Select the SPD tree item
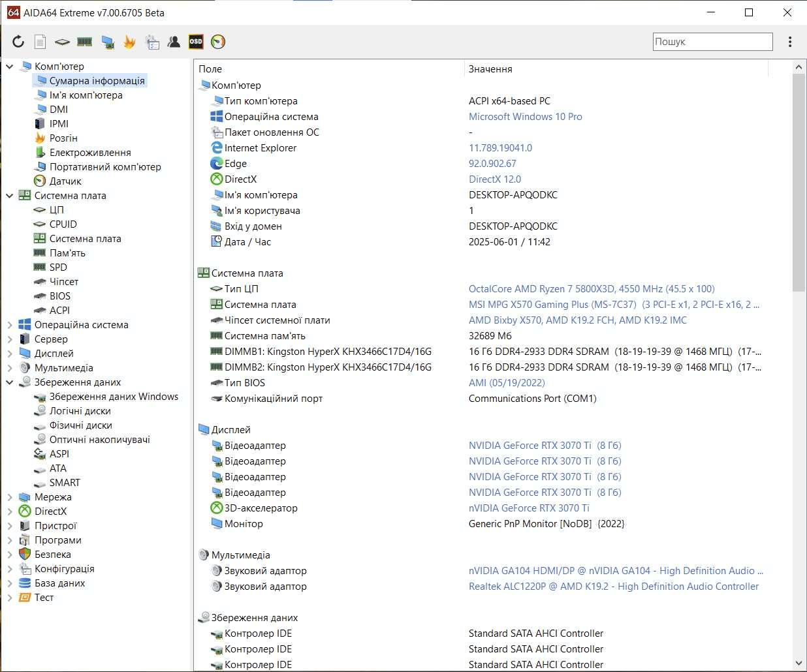807x672 pixels. click(58, 267)
